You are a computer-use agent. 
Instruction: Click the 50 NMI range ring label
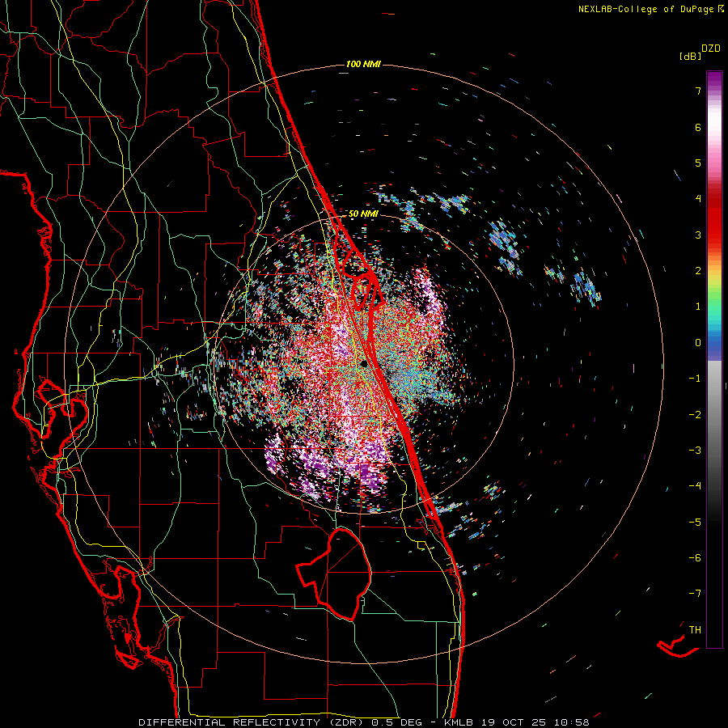pos(363,214)
